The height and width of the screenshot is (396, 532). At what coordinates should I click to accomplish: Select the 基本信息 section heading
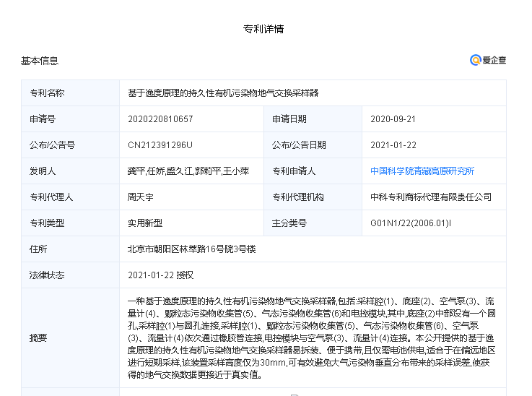[x=40, y=61]
